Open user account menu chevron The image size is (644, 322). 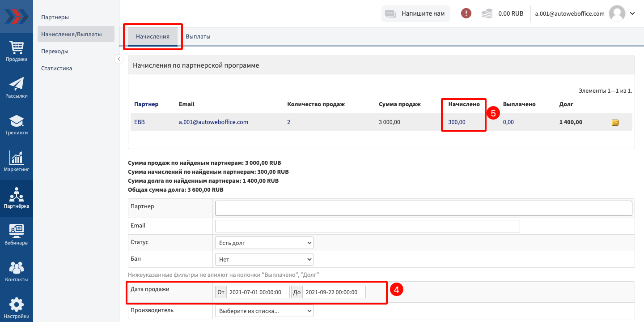[632, 13]
